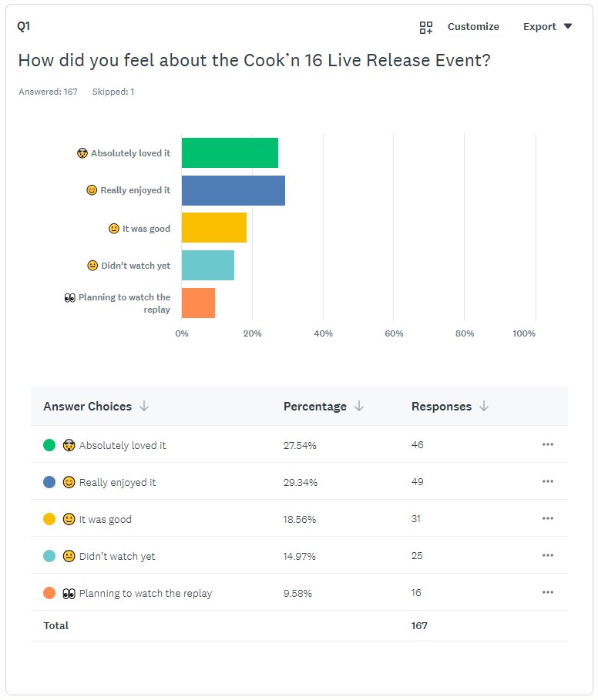
Task: Click the teal Didn't watch yet swatch
Action: pyautogui.click(x=49, y=556)
